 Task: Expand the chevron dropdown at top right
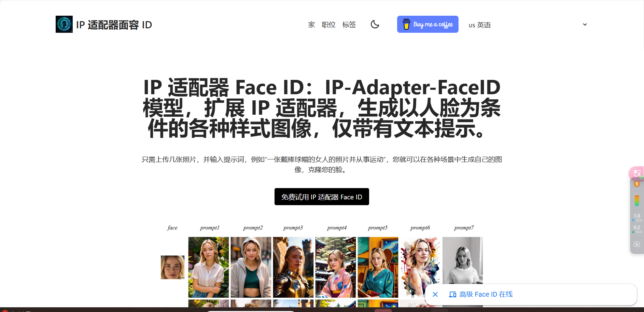click(x=585, y=24)
